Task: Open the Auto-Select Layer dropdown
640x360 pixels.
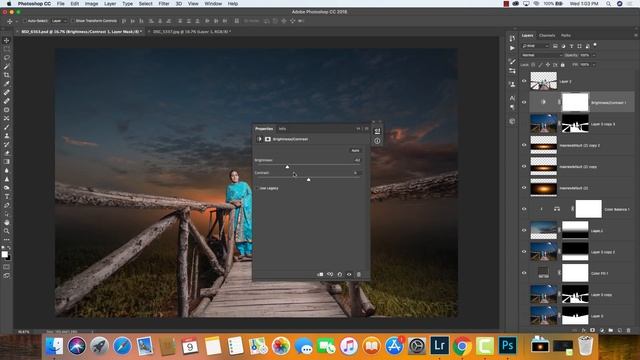Action: click(59, 21)
